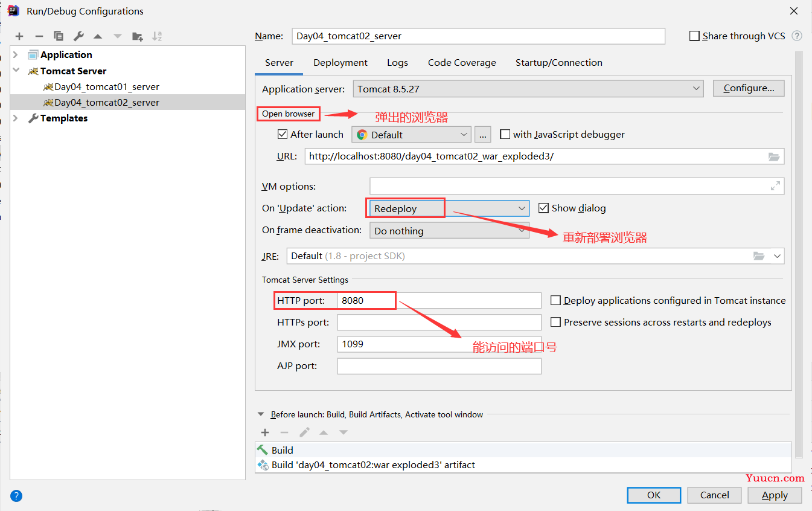The width and height of the screenshot is (812, 511).
Task: Expand the Templates tree node
Action: pos(16,118)
